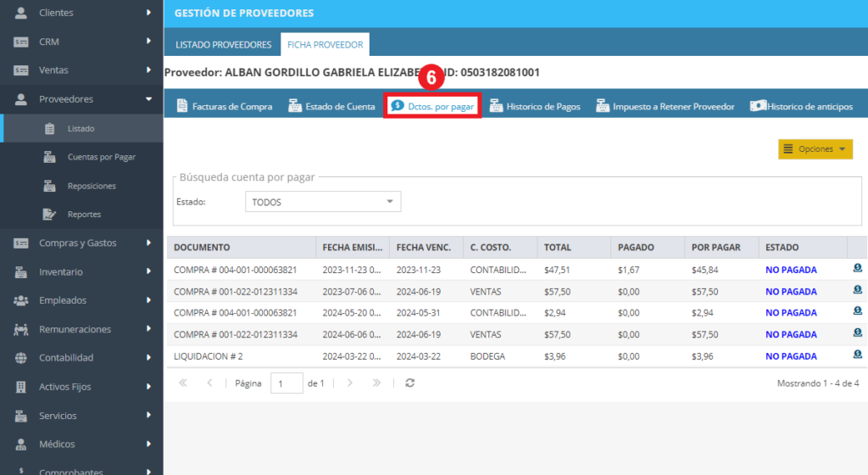The height and width of the screenshot is (475, 868).
Task: Click payment icon for LIQUIDACION # 2 row
Action: 858,355
